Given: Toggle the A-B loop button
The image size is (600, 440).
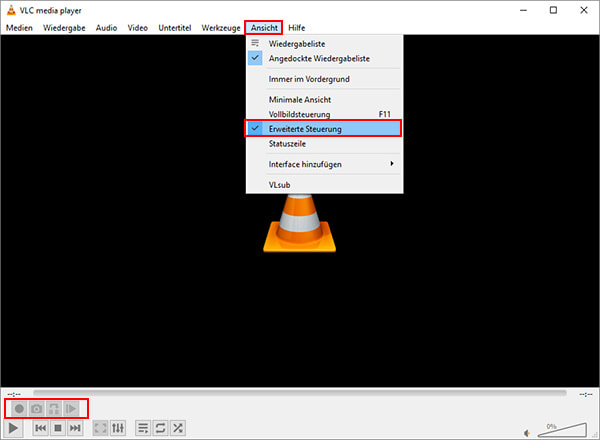Looking at the screenshot, I should click(x=54, y=409).
